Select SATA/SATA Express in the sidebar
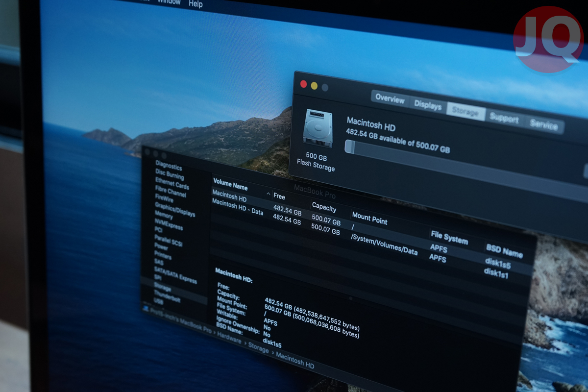Image resolution: width=588 pixels, height=392 pixels. click(x=175, y=275)
